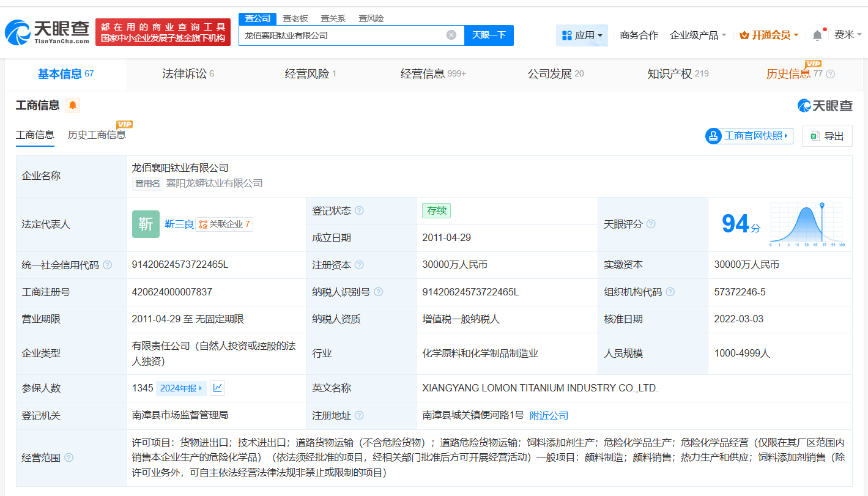Expand the 应用 dropdown menu
Image resolution: width=868 pixels, height=496 pixels.
click(x=582, y=35)
